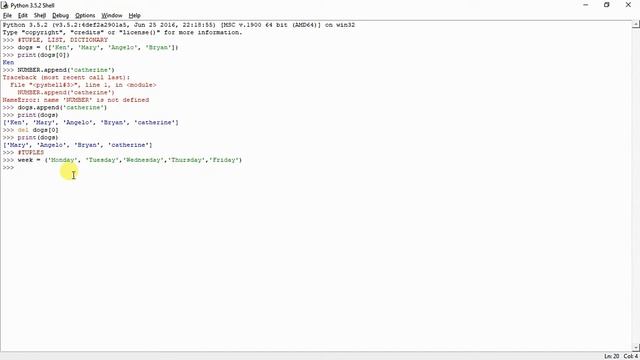Open the Help menu

(x=134, y=16)
